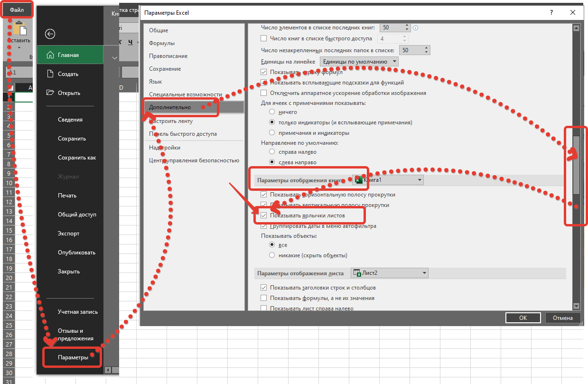588x384 pixels.
Task: Open workbook Книга1 dropdown
Action: [388, 180]
